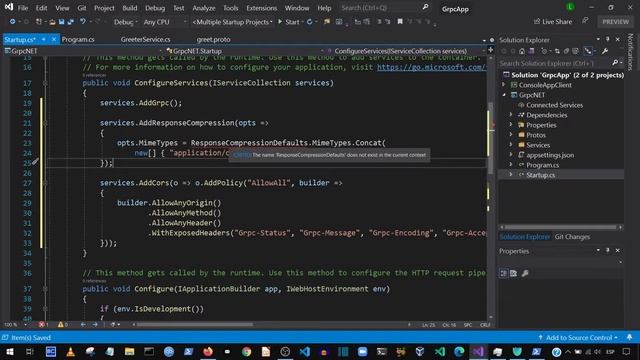Click the split editor plus icon
Screen dimensions: 640x360
coord(490,50)
